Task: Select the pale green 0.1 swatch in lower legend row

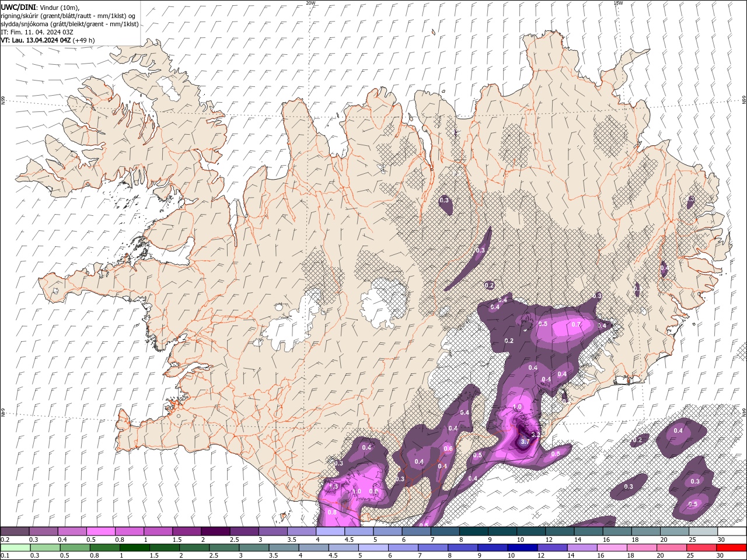Action: pos(15,548)
